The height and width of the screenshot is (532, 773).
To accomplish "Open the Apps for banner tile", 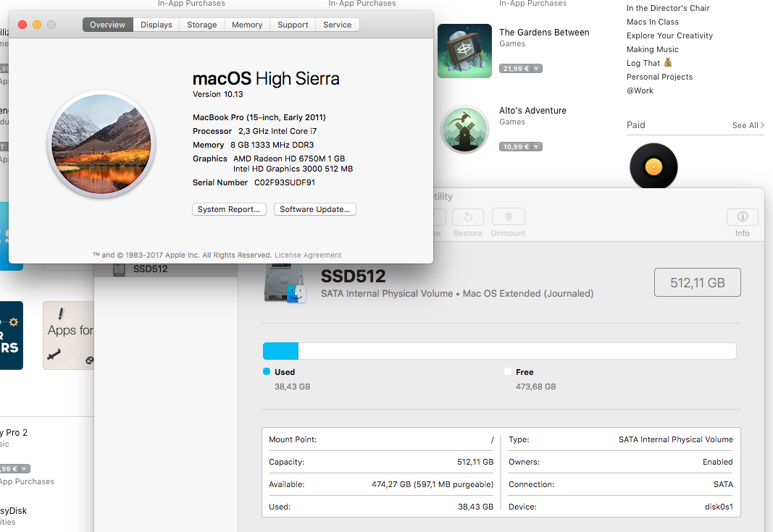I will click(x=69, y=335).
